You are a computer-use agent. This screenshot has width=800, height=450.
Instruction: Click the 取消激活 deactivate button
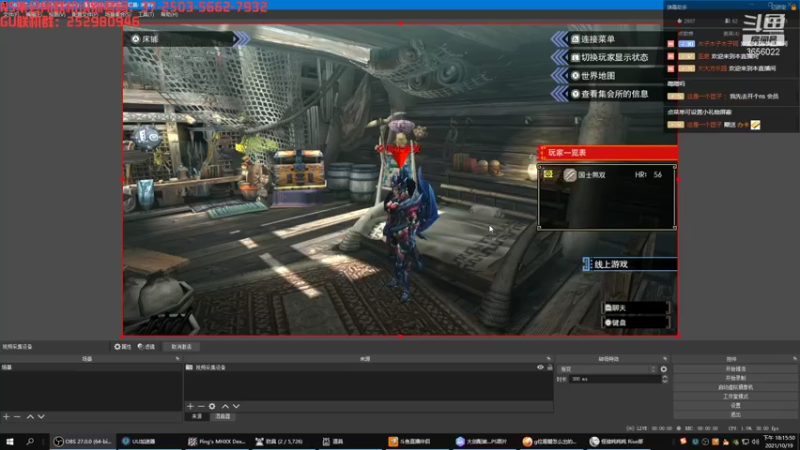point(182,346)
